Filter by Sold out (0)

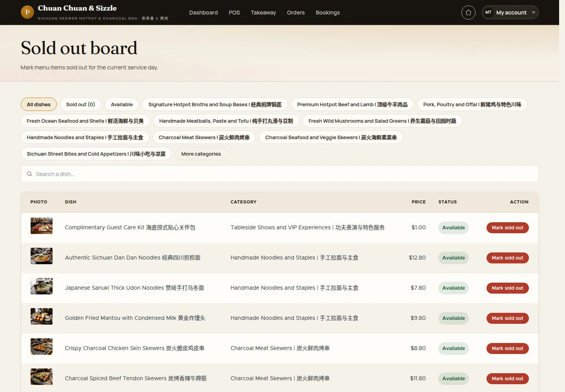pos(80,104)
